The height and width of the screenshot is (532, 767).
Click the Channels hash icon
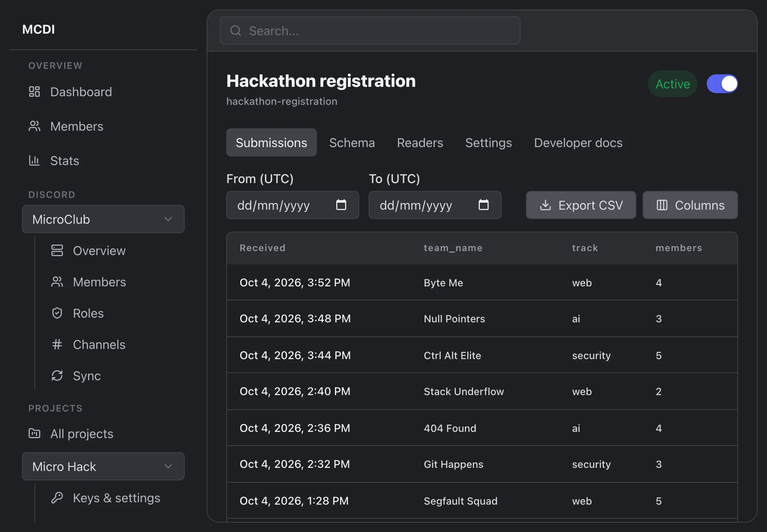(x=57, y=344)
